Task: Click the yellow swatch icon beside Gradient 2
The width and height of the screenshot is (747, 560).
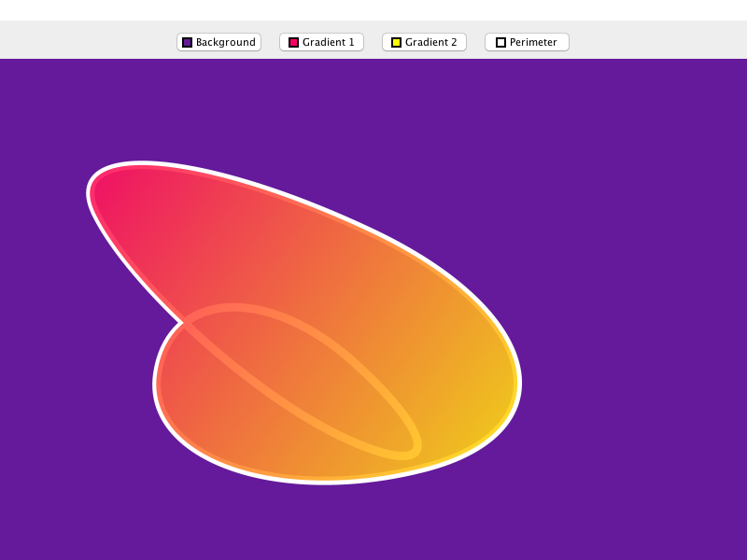Action: click(396, 42)
